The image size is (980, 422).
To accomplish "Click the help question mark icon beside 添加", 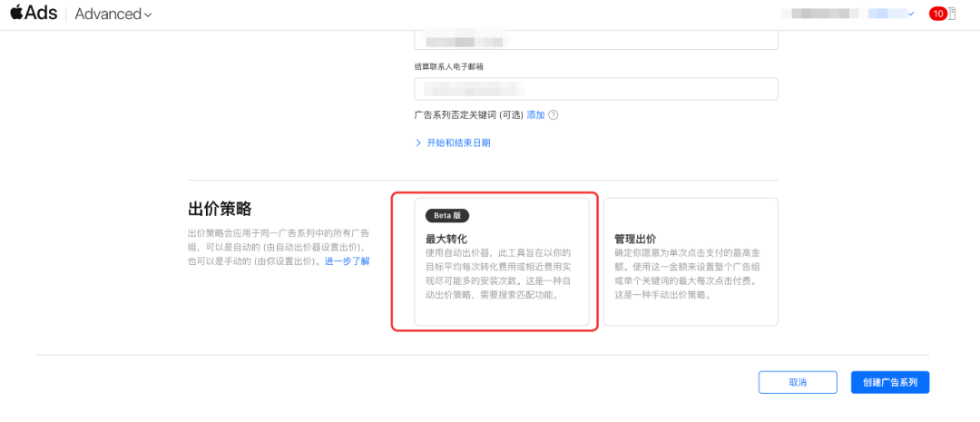I will 554,115.
